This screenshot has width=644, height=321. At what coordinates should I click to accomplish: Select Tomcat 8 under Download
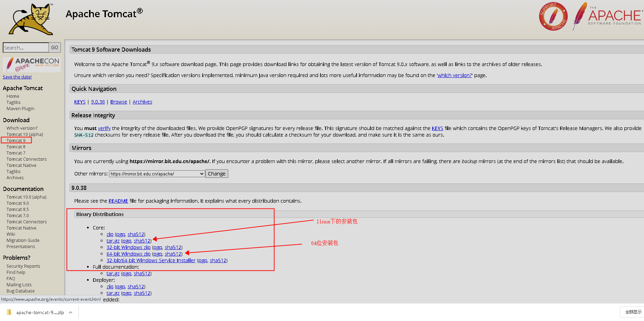tap(16, 147)
